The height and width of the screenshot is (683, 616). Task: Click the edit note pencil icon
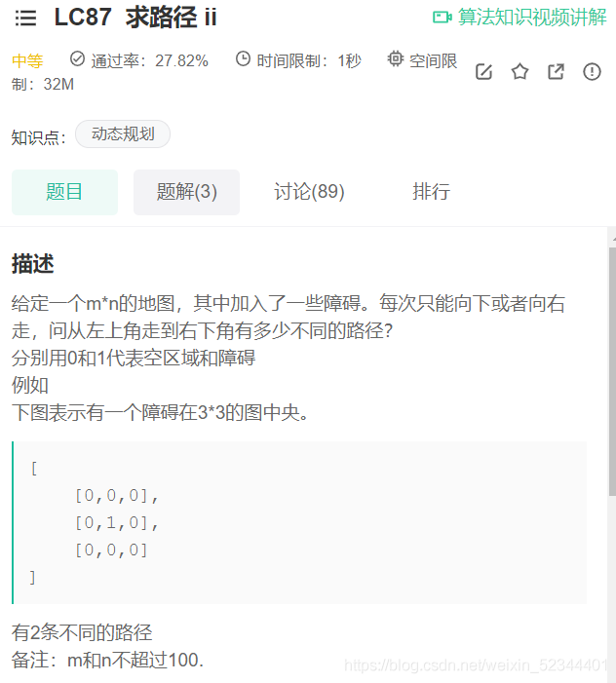[483, 71]
